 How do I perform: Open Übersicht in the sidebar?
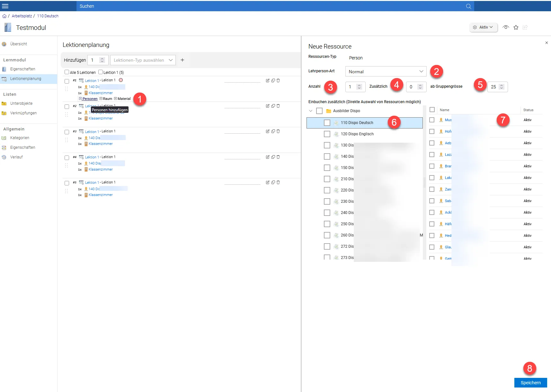pyautogui.click(x=18, y=44)
